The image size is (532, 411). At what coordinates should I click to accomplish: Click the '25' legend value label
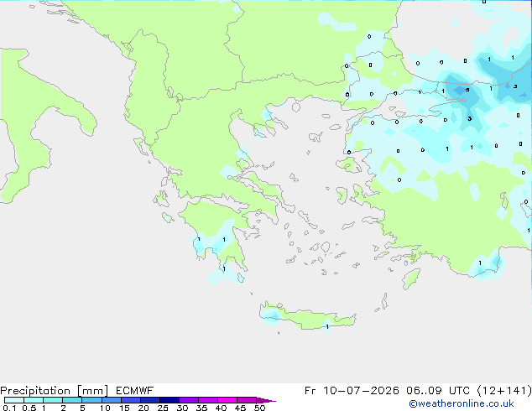tap(163, 408)
